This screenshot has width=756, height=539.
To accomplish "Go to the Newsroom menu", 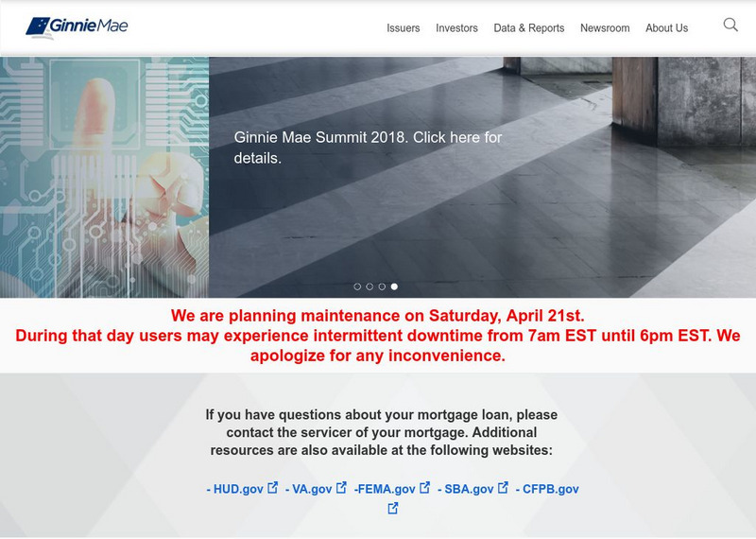I will click(605, 28).
